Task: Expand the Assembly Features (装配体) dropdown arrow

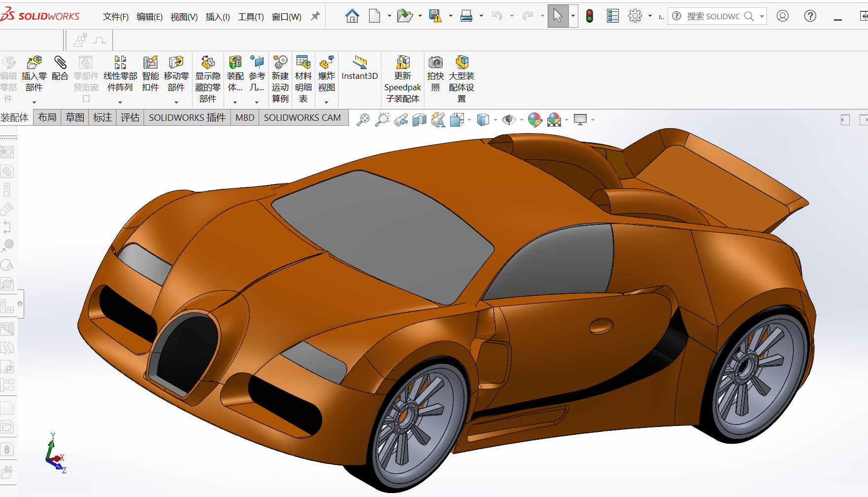Action: click(235, 102)
